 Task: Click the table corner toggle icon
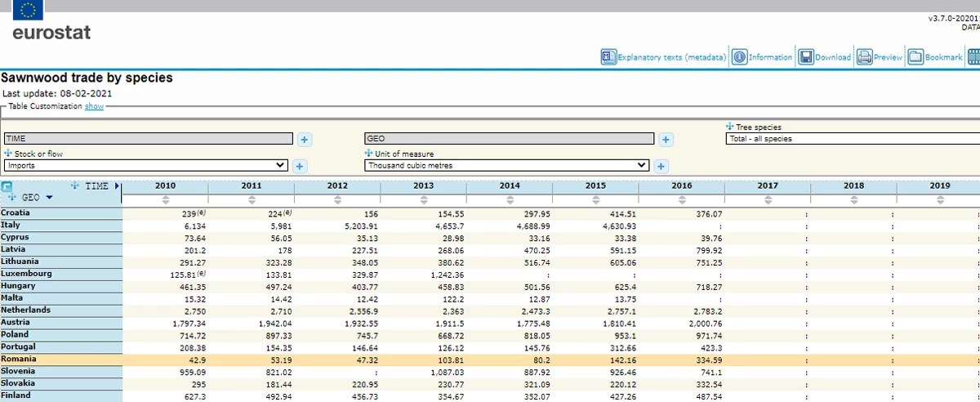7,186
